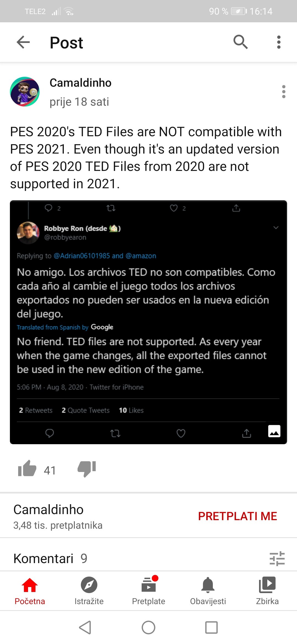The width and height of the screenshot is (297, 644).
Task: Tap Camaldinho's channel avatar
Action: (x=25, y=92)
